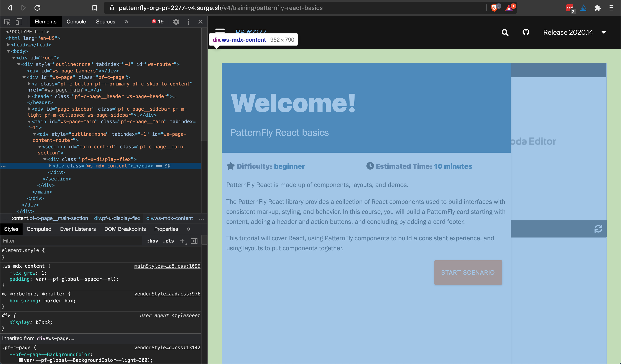Switch to the Console tab
Image resolution: width=621 pixels, height=364 pixels.
tap(76, 22)
